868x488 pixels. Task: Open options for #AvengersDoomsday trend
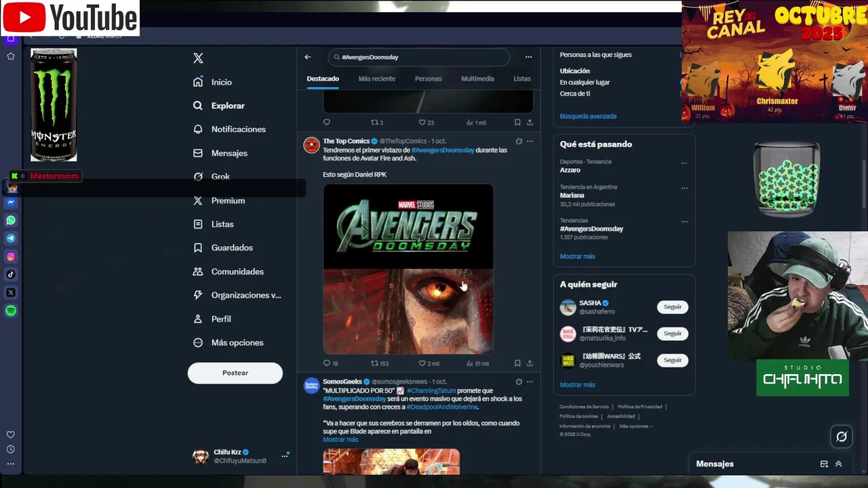684,221
